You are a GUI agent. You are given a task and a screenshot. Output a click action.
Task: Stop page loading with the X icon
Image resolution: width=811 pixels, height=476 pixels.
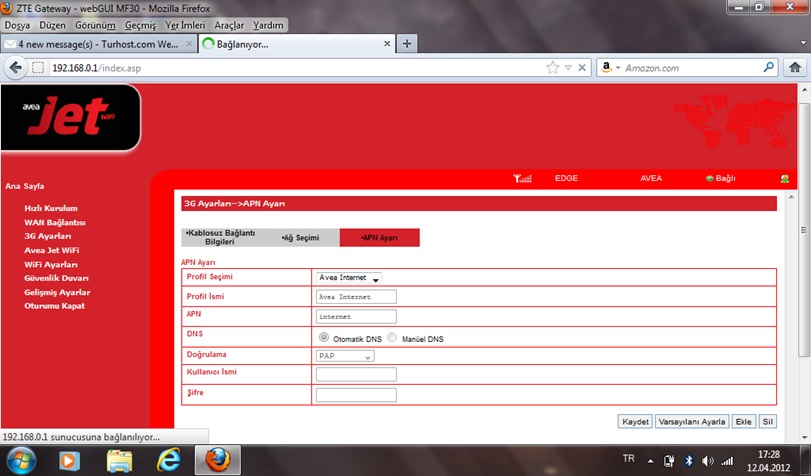[x=582, y=68]
